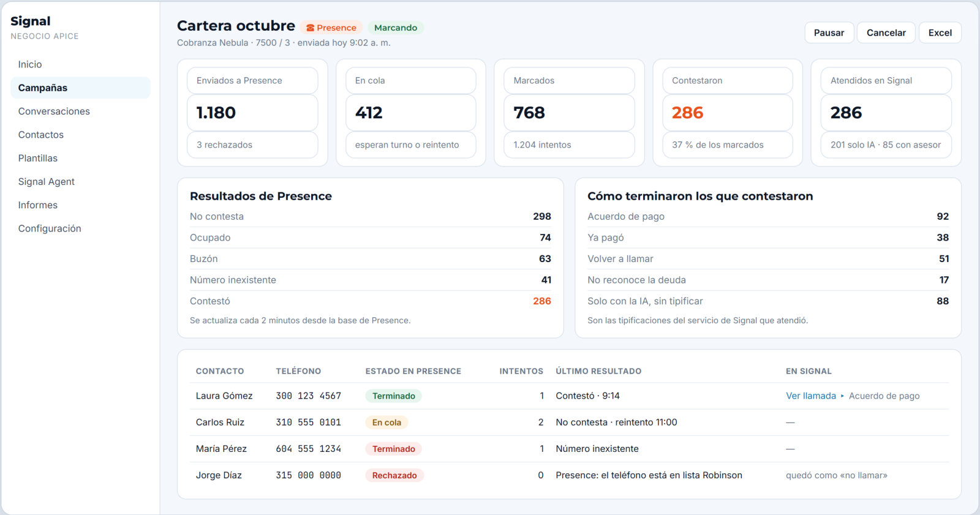Image resolution: width=980 pixels, height=515 pixels.
Task: Open Conversaciones in the sidebar
Action: (80, 111)
